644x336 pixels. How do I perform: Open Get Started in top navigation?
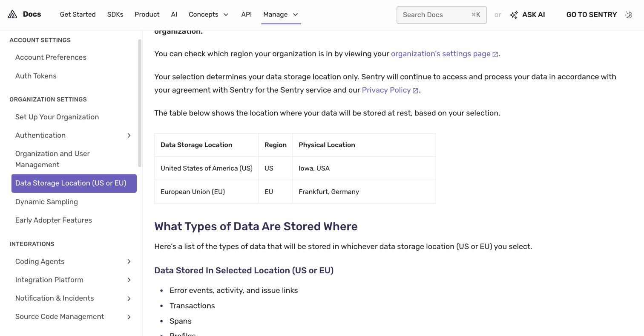tap(78, 14)
